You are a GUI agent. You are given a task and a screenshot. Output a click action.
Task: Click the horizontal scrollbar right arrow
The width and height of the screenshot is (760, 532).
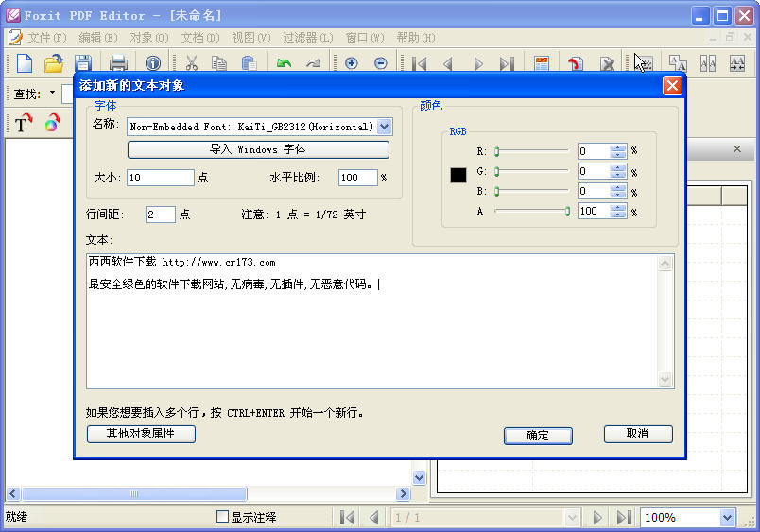point(403,493)
